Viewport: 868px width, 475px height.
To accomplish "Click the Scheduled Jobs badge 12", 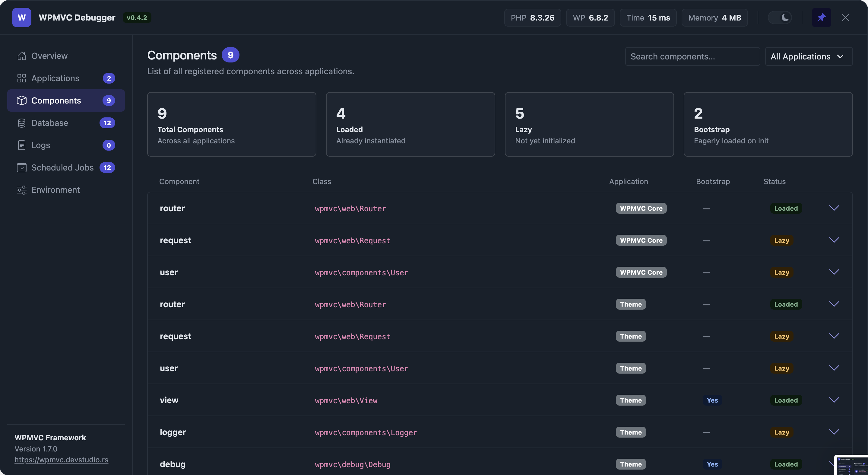I will [107, 167].
